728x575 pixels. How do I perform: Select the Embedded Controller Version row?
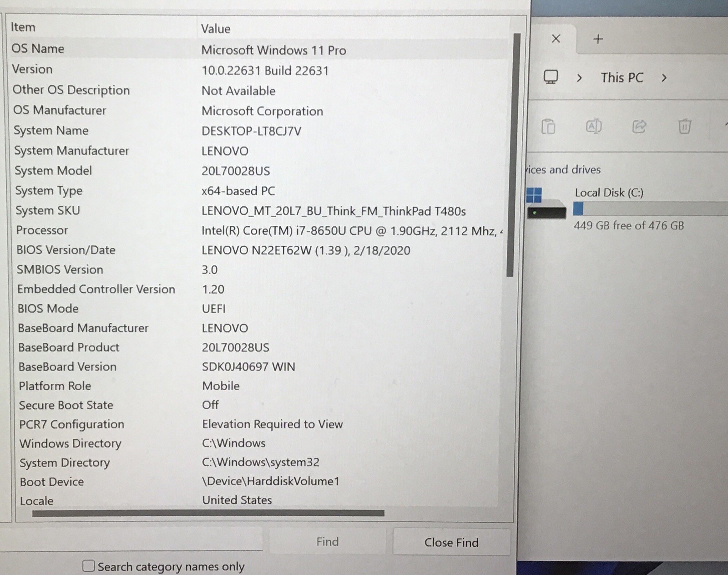tap(258, 289)
